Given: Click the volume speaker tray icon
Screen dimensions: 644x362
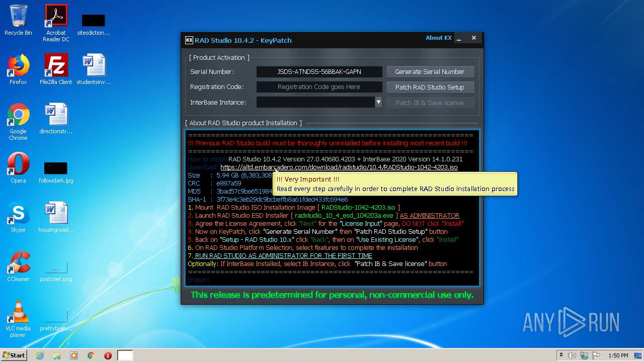Looking at the screenshot, I should pyautogui.click(x=572, y=355).
